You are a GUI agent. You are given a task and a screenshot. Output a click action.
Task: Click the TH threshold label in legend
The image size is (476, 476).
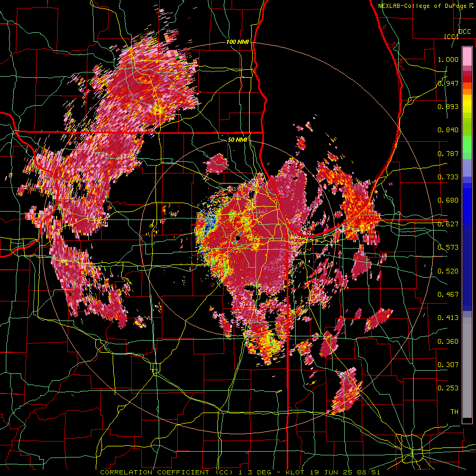tap(454, 412)
